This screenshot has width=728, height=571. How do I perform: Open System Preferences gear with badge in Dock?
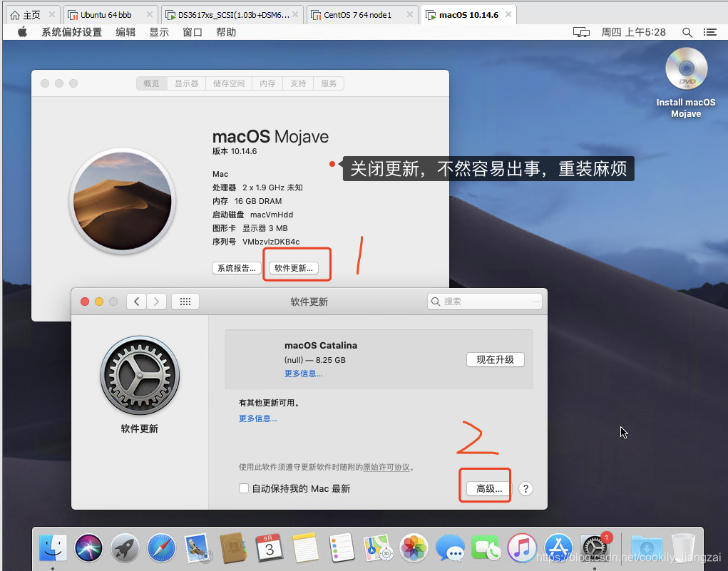point(595,547)
